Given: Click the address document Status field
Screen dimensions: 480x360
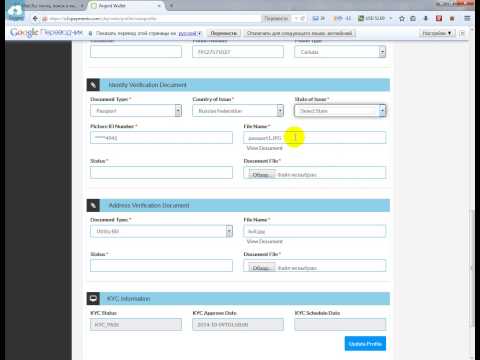Looking at the screenshot, I should [161, 266].
